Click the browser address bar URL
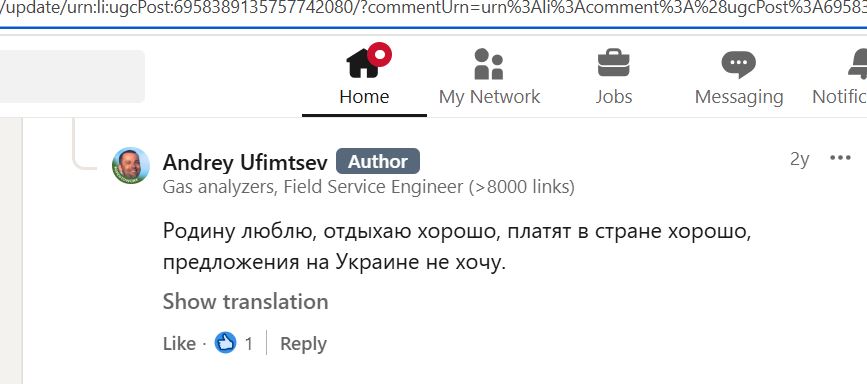The width and height of the screenshot is (867, 384). click(x=434, y=11)
